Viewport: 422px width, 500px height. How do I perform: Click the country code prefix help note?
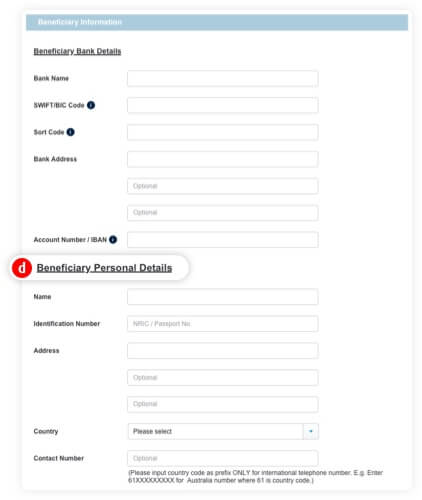pyautogui.click(x=255, y=477)
